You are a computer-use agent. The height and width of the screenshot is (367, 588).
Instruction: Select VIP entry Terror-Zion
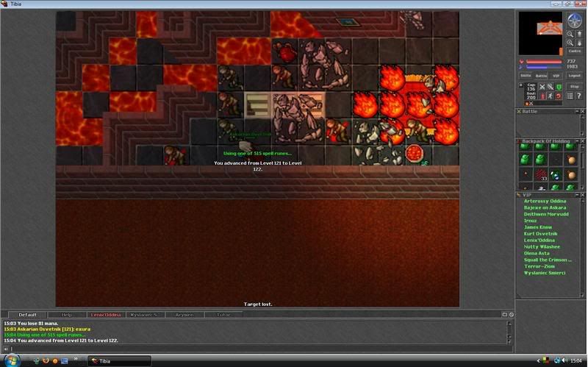point(539,266)
